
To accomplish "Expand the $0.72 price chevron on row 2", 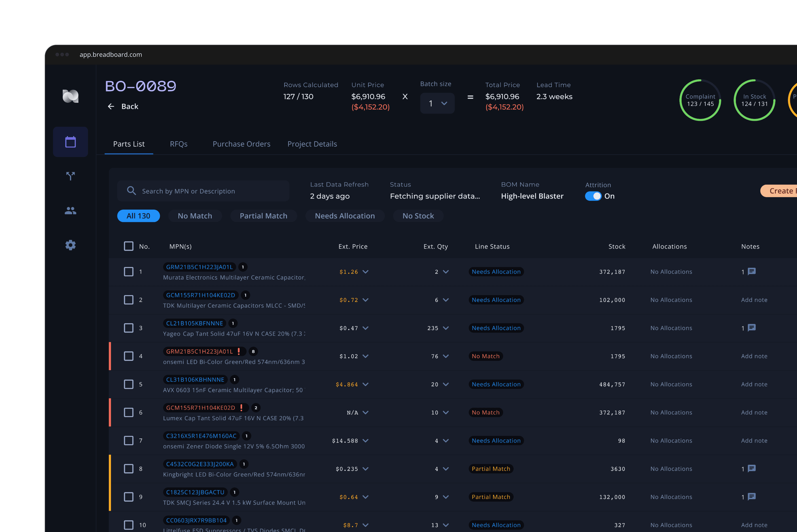I will pos(366,300).
